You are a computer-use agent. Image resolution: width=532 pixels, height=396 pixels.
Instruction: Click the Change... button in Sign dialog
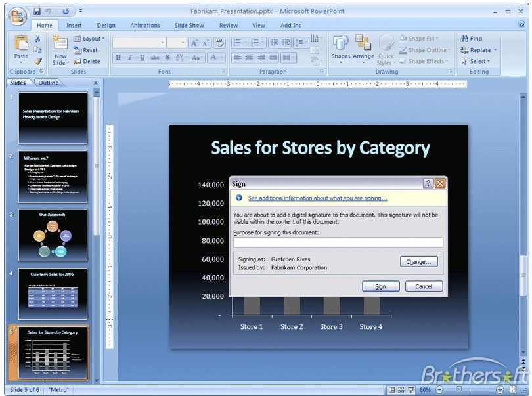point(418,261)
